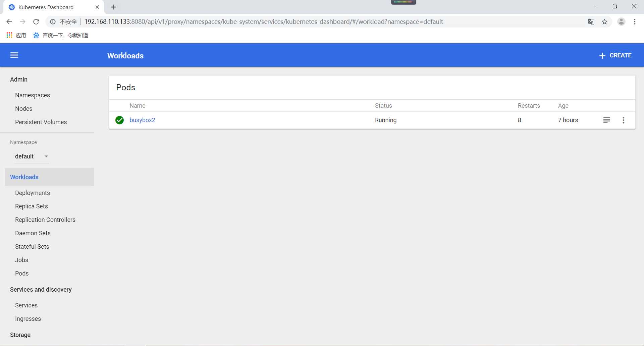Go to Deployments
Image resolution: width=644 pixels, height=346 pixels.
(x=33, y=193)
